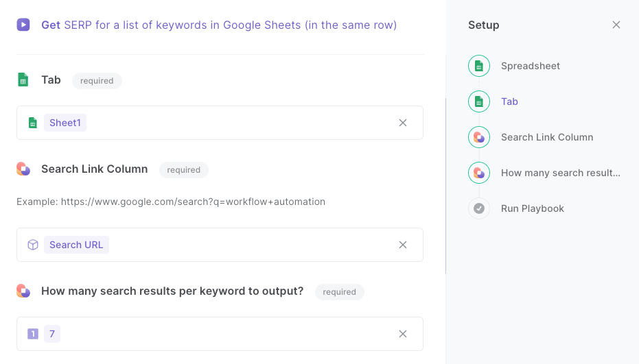
Task: Clear the Sheet1 tab selection
Action: (x=403, y=123)
